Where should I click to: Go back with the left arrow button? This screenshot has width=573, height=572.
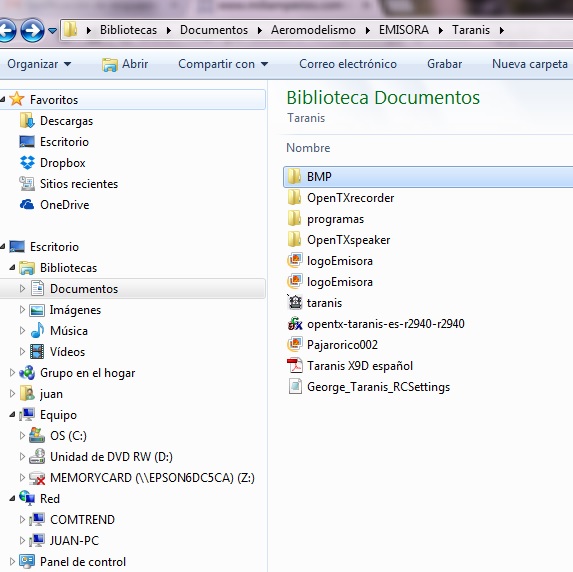pos(6,30)
